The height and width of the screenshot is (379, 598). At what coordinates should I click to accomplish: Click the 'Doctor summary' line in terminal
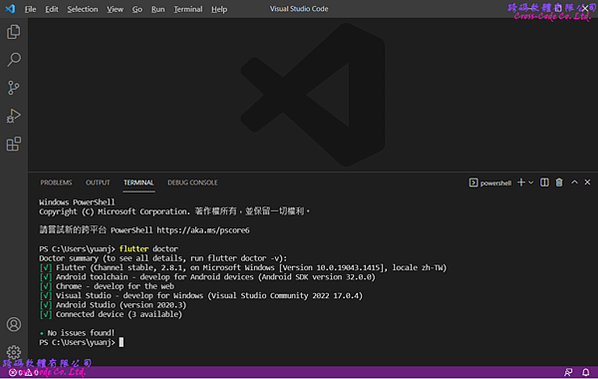pyautogui.click(x=163, y=259)
